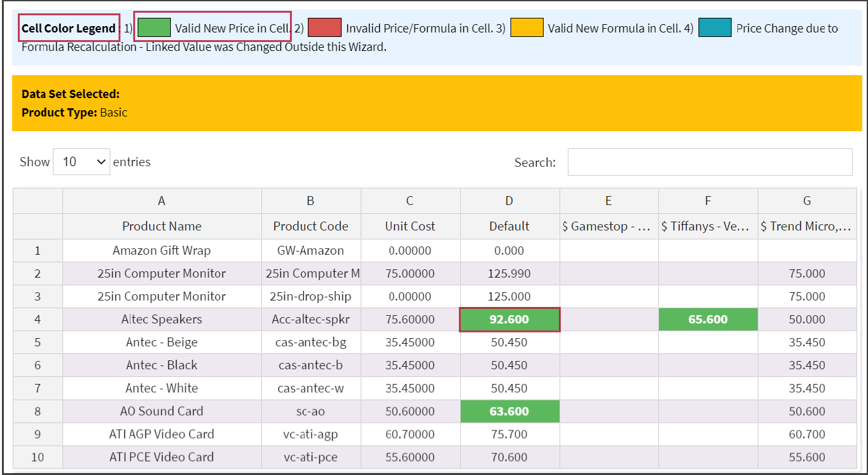Screen dimensions: 868x475
Task: Click the Unit Cost header cell
Action: coord(410,226)
